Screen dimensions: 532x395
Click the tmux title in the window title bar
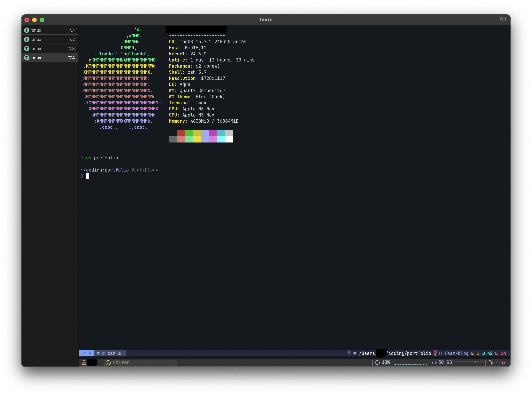[x=266, y=20]
